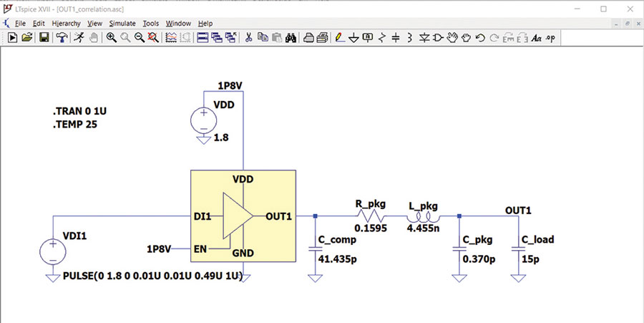Select the Diode component tool
This screenshot has height=323, width=644.
(424, 38)
